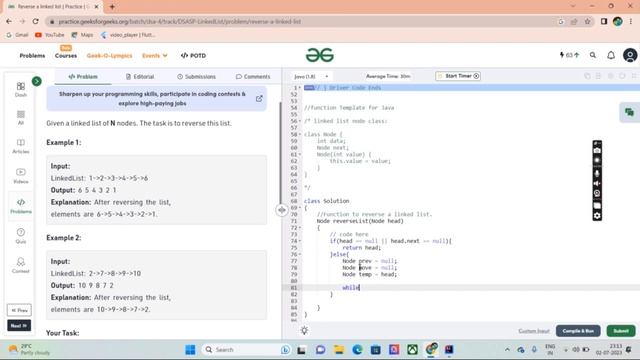Open the Custom Input link
The height and width of the screenshot is (360, 640).
[x=534, y=331]
